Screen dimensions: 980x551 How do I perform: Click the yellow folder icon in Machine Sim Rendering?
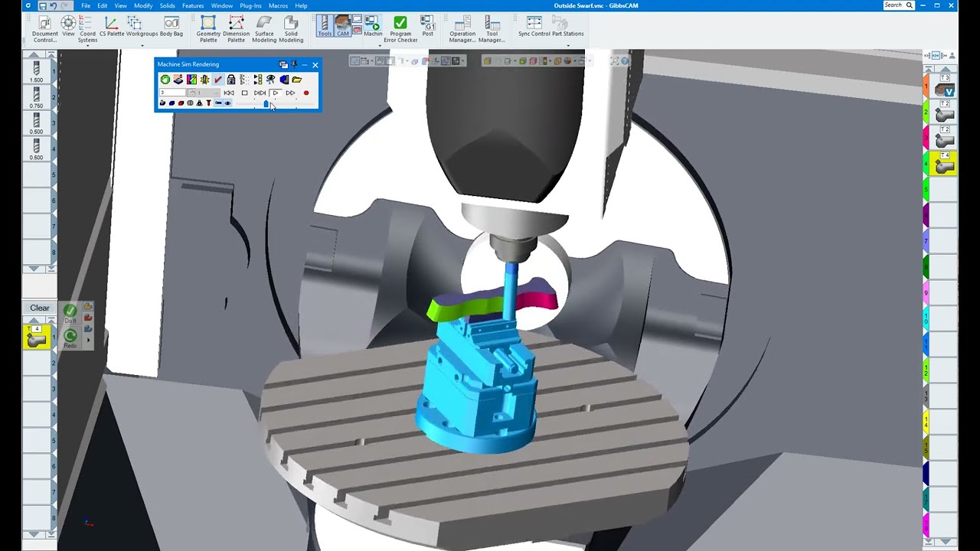pos(297,80)
